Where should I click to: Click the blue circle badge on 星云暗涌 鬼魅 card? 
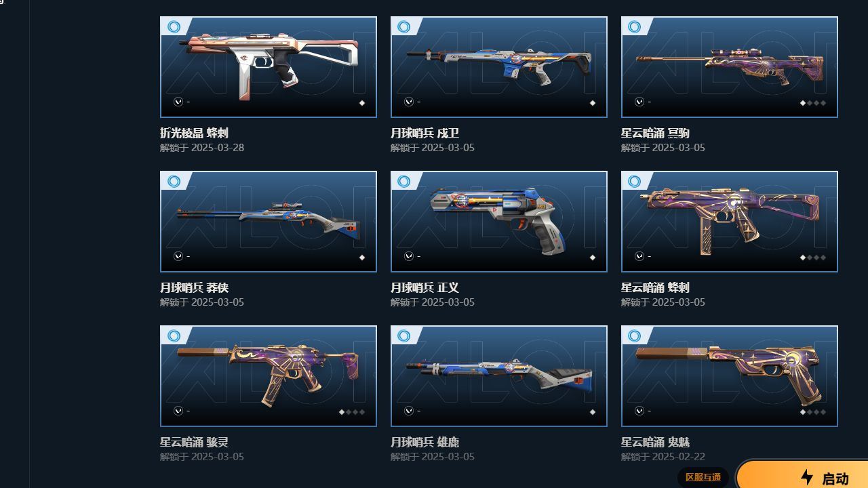point(635,336)
